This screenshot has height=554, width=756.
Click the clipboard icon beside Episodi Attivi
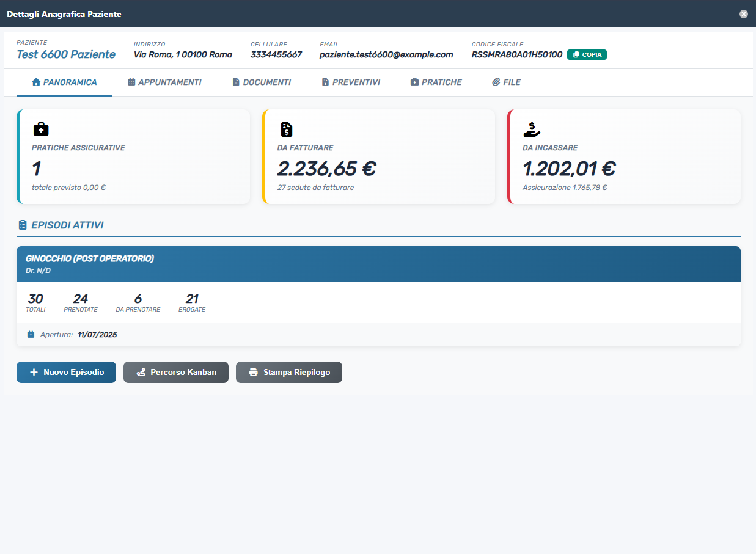point(23,225)
